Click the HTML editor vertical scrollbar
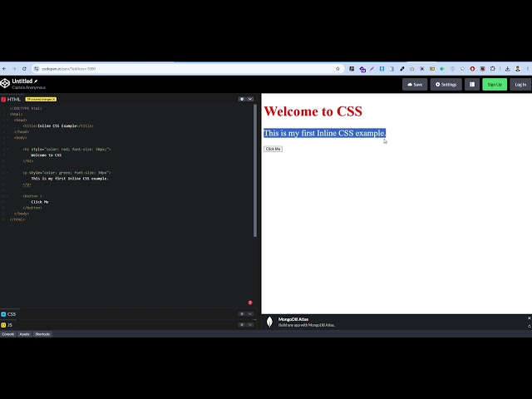Screen dimensions: 532x399 click(x=255, y=170)
